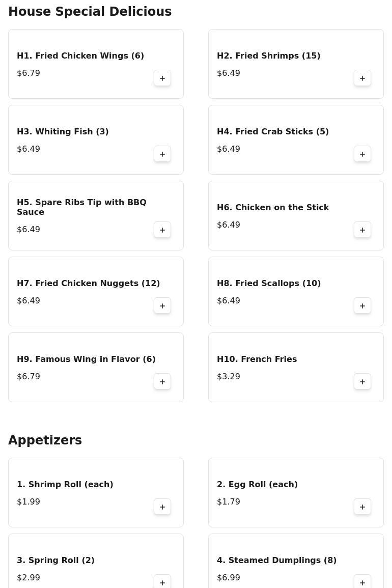Select the H3. Whiting Fish (3) title
The height and width of the screenshot is (588, 392).
[63, 132]
